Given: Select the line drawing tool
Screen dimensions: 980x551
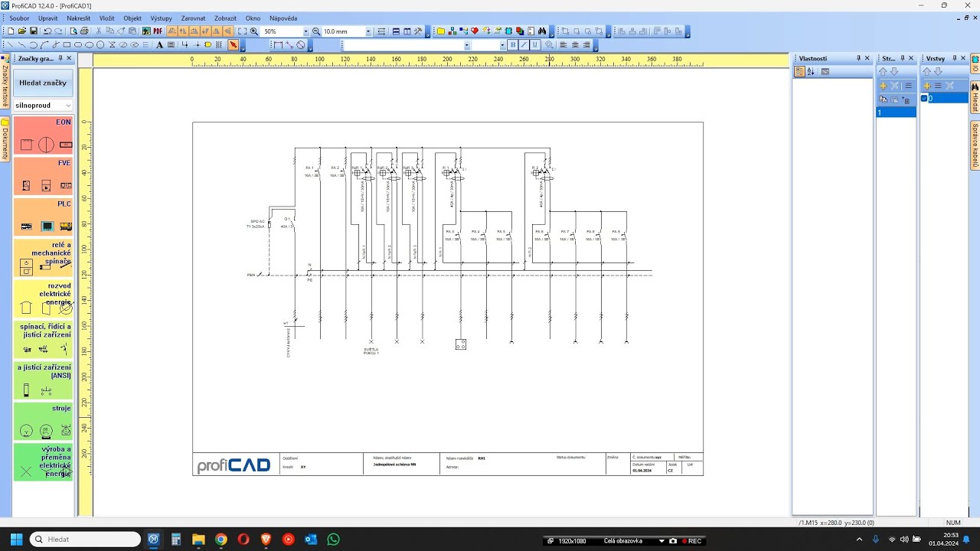Looking at the screenshot, I should click(10, 44).
